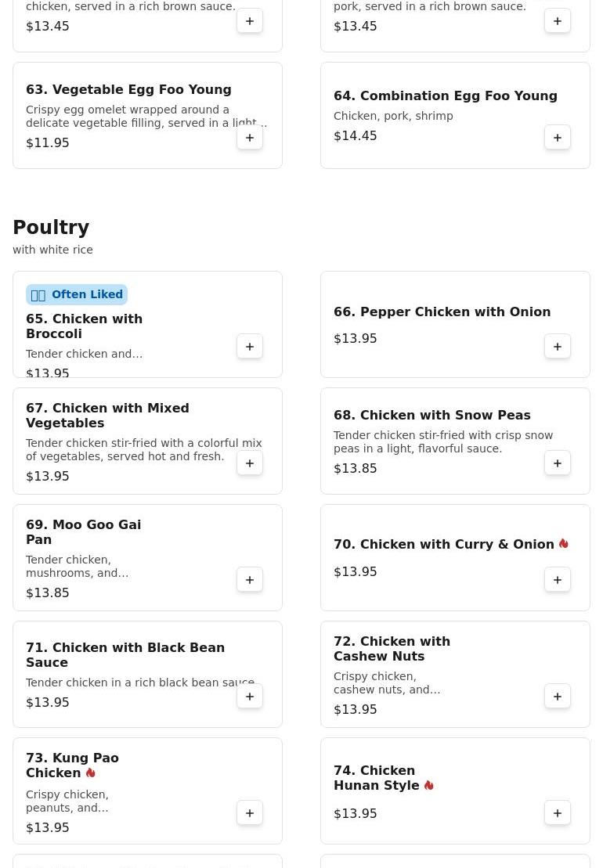Click the Poultry section heading
Screen dimensions: 603x868
(51, 228)
